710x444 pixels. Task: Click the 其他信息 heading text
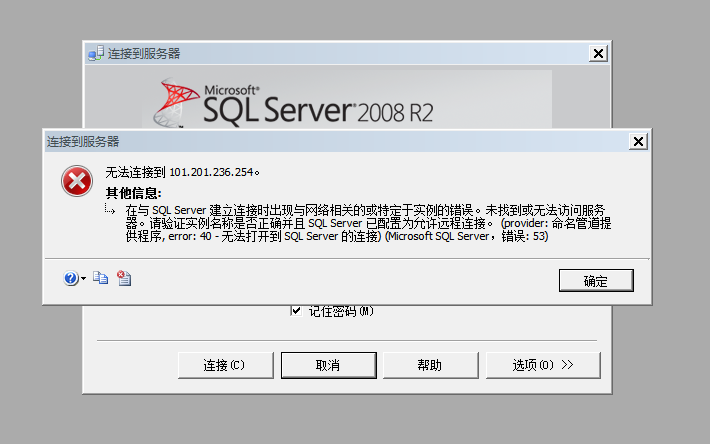tap(134, 193)
